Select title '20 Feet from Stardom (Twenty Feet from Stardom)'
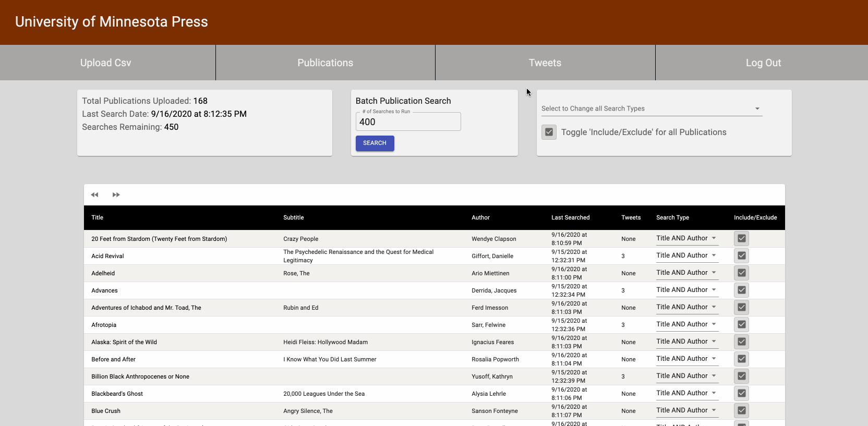Screen dimensions: 868x426 tap(159, 239)
